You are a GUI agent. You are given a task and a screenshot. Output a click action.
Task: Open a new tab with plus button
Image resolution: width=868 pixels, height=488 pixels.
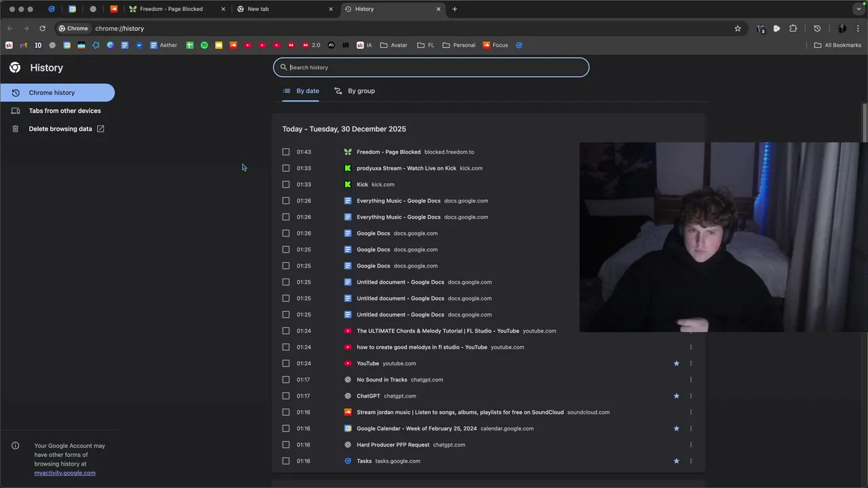pos(454,9)
